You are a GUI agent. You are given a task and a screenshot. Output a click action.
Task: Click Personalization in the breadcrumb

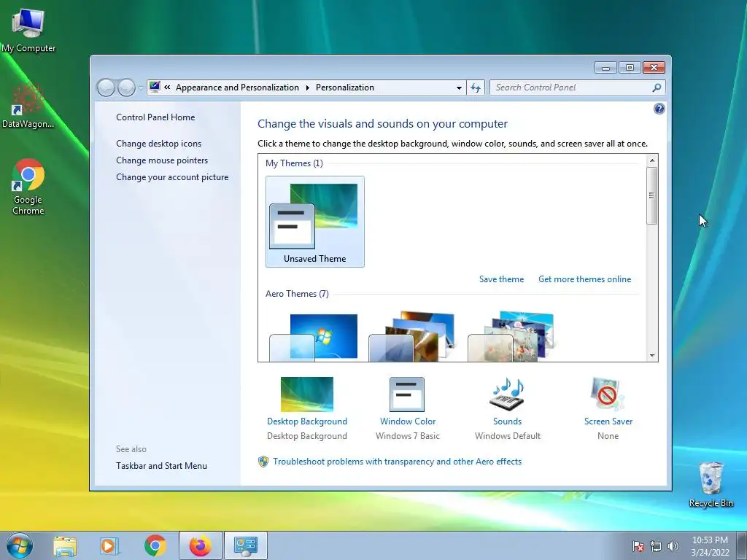tap(345, 87)
